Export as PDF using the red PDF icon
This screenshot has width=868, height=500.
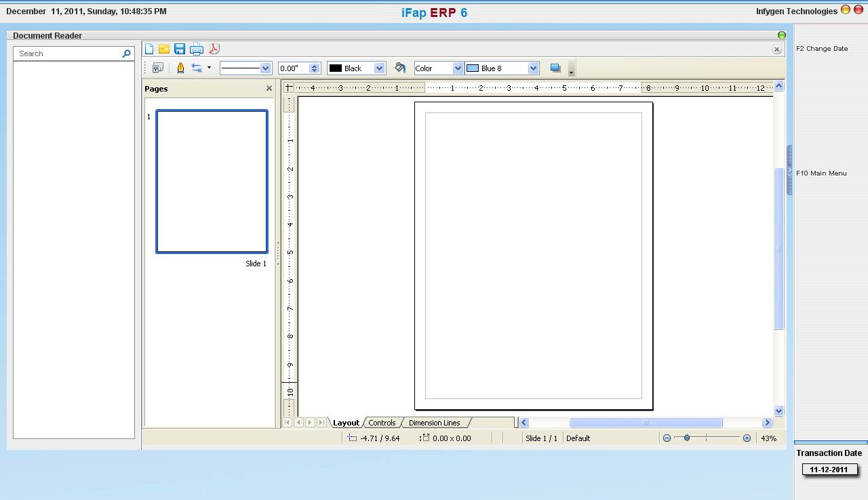[x=214, y=49]
